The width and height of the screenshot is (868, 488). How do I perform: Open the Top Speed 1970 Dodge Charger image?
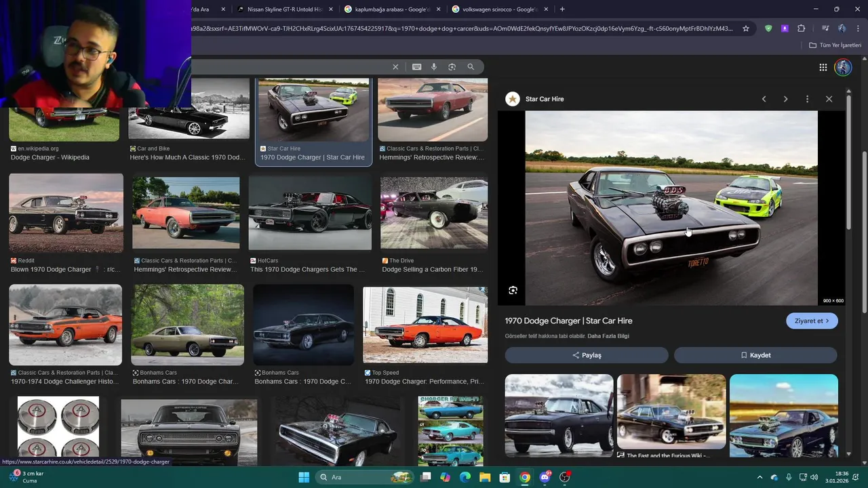coord(425,325)
